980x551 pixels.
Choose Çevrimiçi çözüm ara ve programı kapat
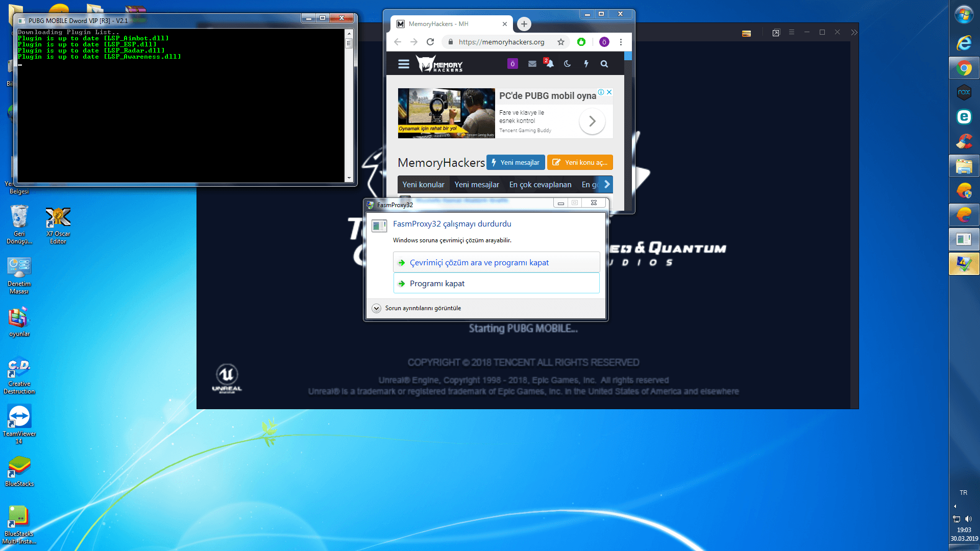[x=496, y=262]
